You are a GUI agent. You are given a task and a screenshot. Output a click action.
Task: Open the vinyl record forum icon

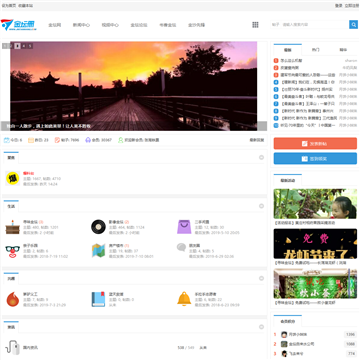(98, 227)
